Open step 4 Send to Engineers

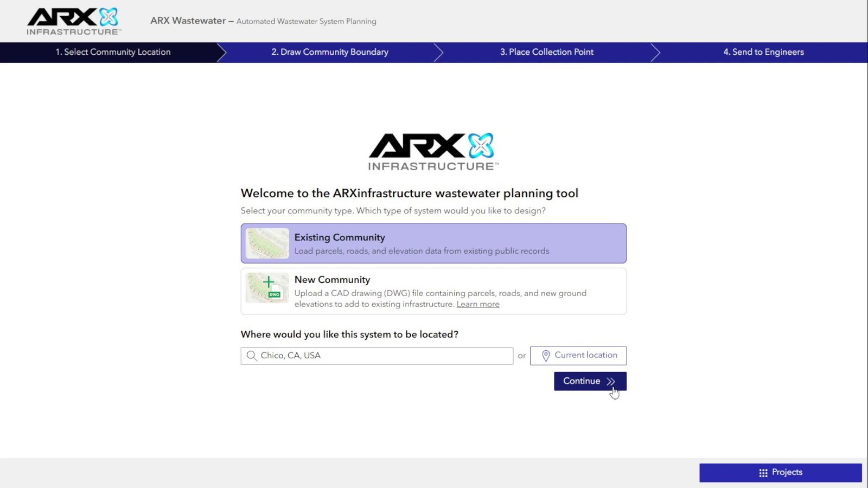[763, 52]
